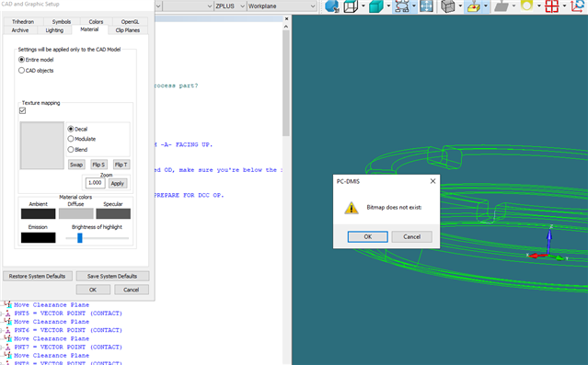Click Save System Defaults
The width and height of the screenshot is (588, 365).
pos(112,276)
